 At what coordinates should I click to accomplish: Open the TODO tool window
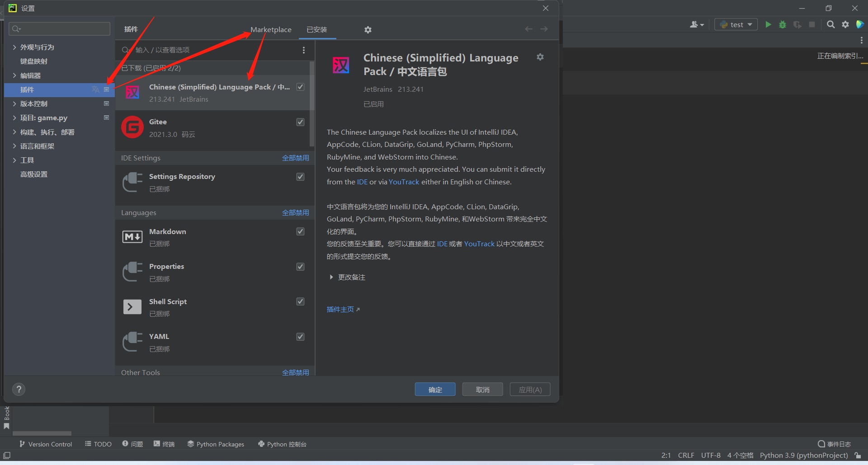coord(98,444)
